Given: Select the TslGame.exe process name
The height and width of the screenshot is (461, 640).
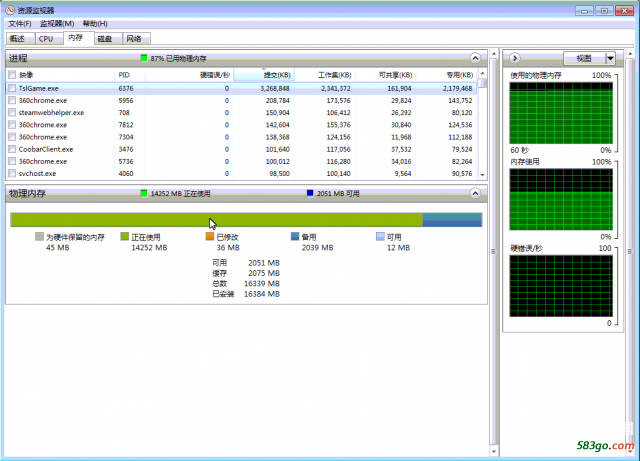Looking at the screenshot, I should pos(38,88).
